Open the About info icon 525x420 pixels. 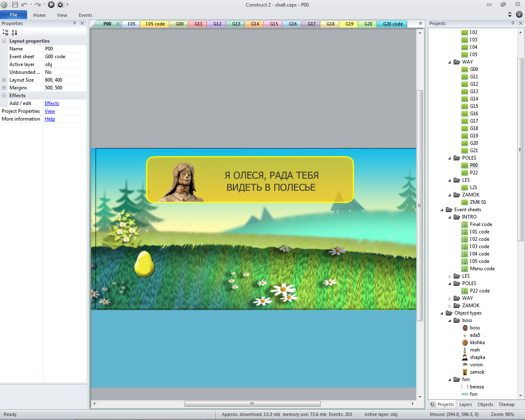pyautogui.click(x=519, y=14)
